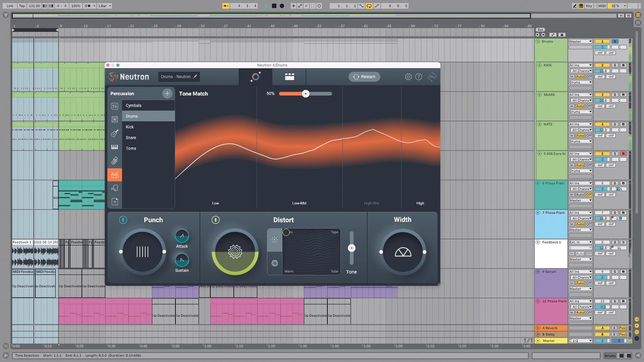Enable Ableton's draw mode pencil icon
644x362 pixels.
pyautogui.click(x=575, y=6)
